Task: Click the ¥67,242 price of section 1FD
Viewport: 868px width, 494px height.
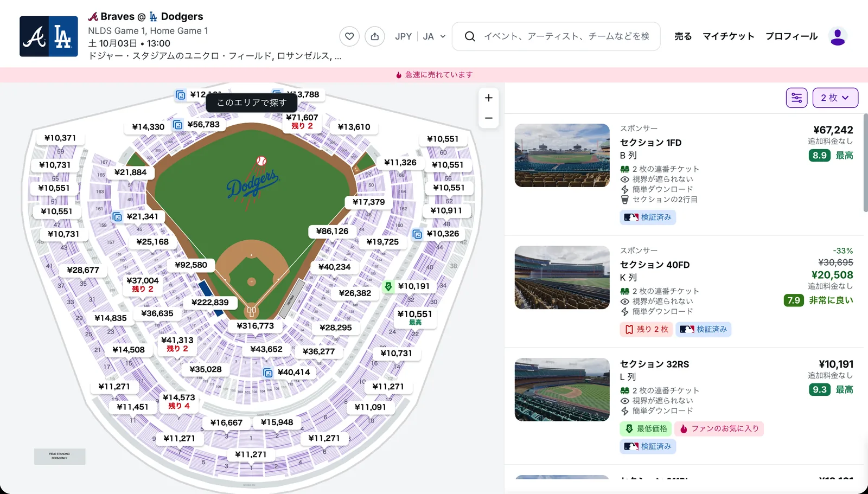Action: pos(833,130)
